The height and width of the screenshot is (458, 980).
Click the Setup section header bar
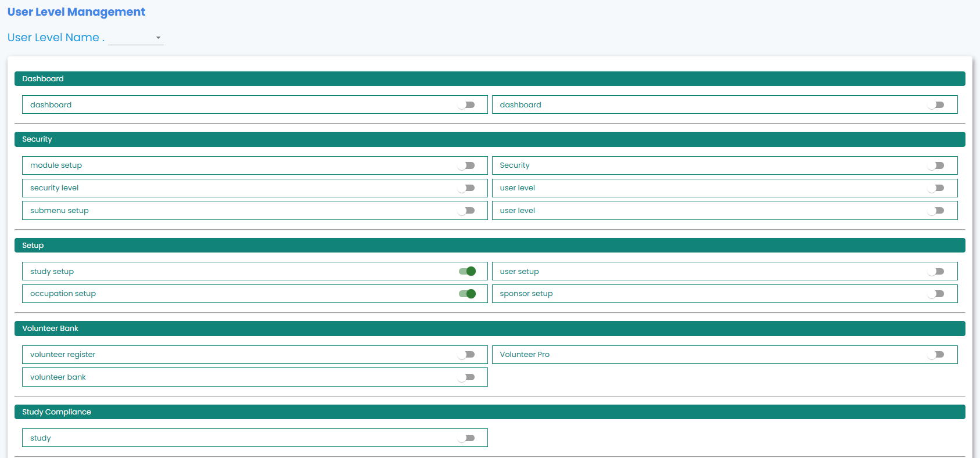click(x=490, y=246)
